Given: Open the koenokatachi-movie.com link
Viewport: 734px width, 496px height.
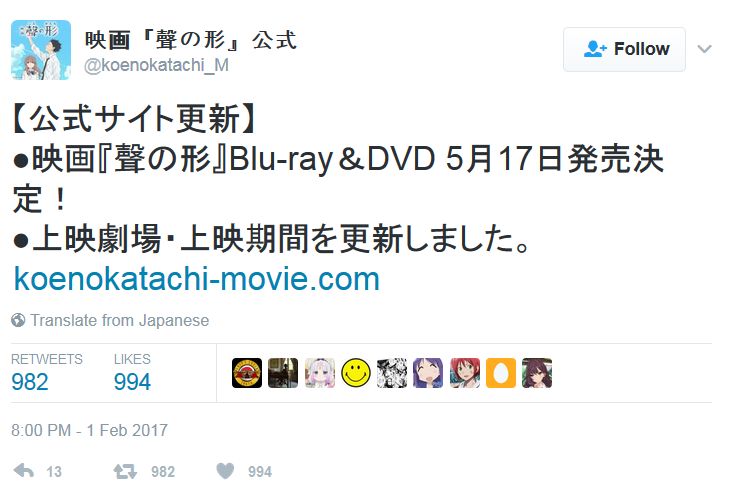Looking at the screenshot, I should 197,279.
